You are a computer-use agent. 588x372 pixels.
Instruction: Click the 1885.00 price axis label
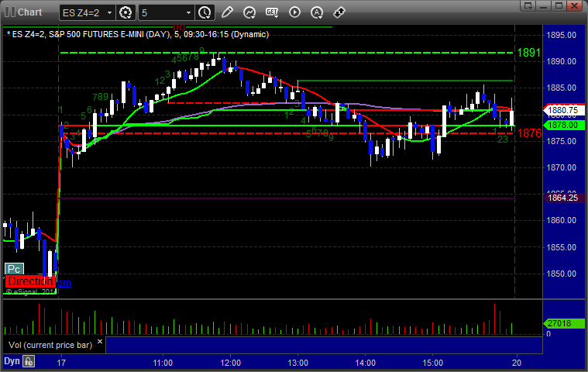tap(562, 88)
